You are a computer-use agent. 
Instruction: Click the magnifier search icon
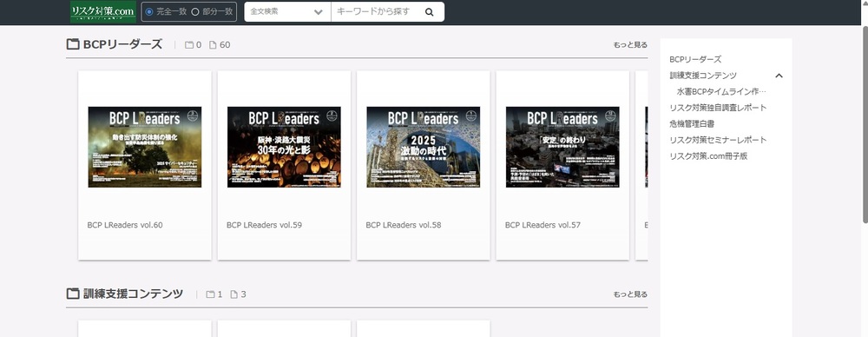coord(430,11)
